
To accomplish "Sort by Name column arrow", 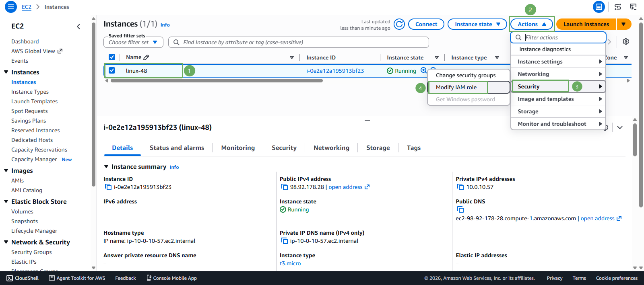I will coord(292,57).
